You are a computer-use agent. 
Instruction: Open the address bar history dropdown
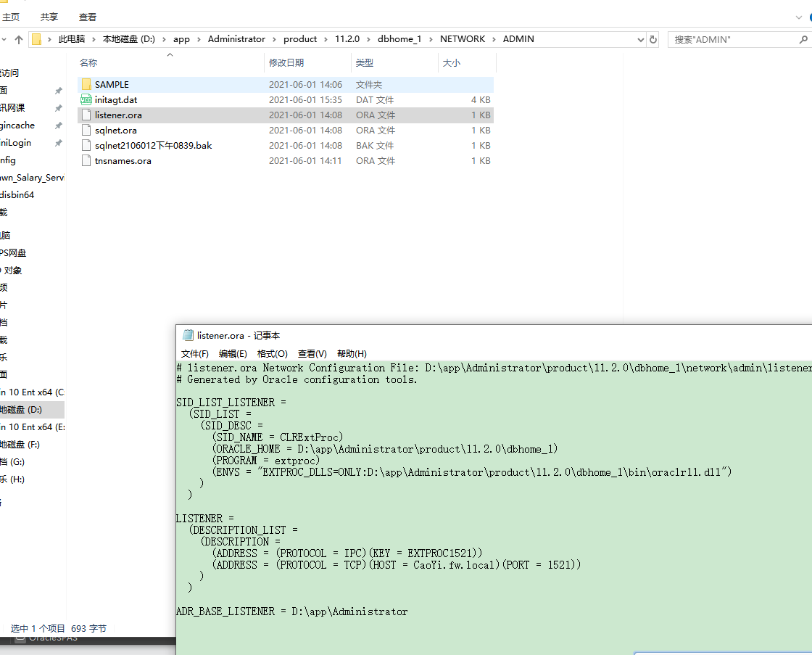coord(641,39)
